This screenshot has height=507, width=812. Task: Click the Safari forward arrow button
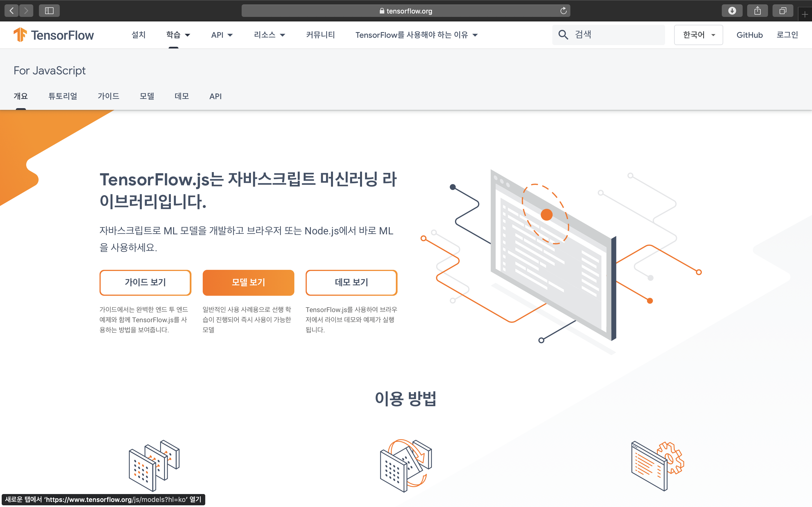pyautogui.click(x=26, y=11)
